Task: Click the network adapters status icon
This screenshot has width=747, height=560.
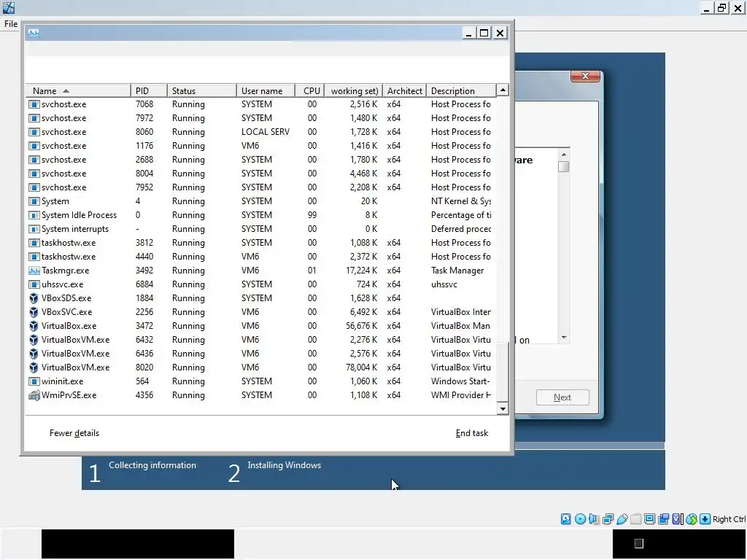Action: click(x=608, y=519)
